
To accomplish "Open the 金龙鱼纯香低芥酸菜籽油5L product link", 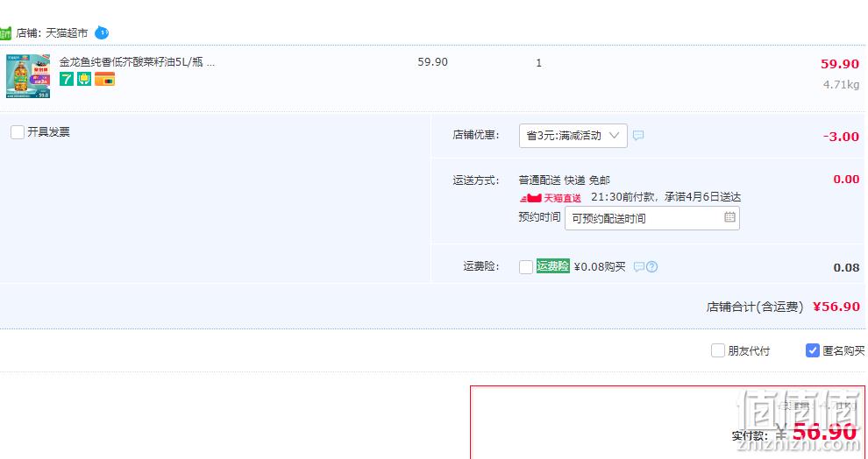I will 137,62.
